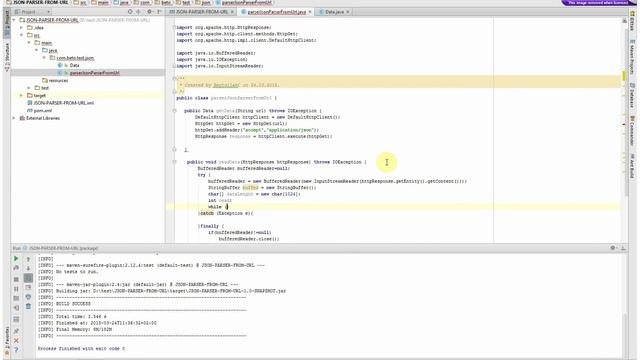Collapse the main folder in the tree
This screenshot has width=640, height=360.
tap(29, 43)
